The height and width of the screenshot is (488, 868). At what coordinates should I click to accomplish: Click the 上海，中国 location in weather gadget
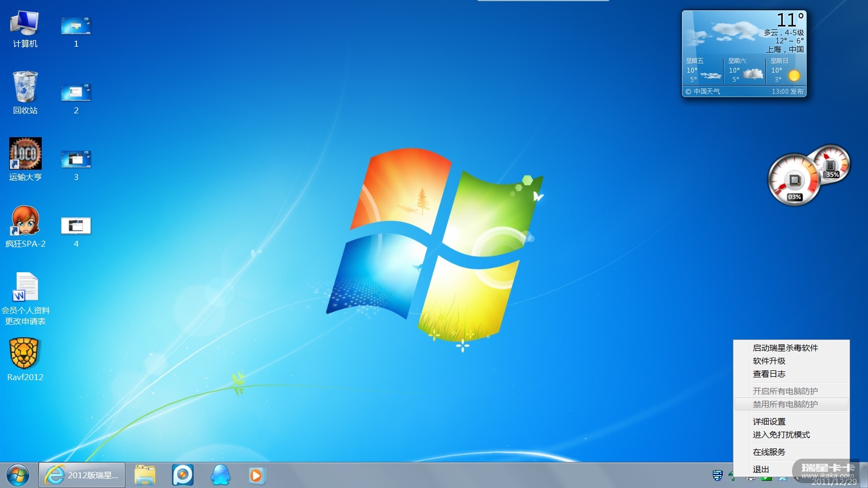784,49
